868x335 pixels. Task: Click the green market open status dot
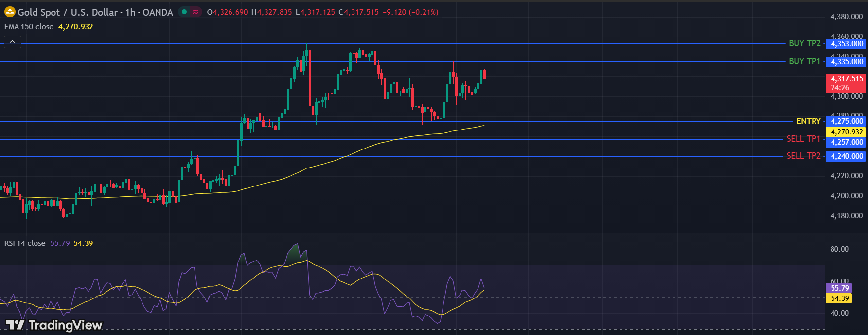(184, 12)
